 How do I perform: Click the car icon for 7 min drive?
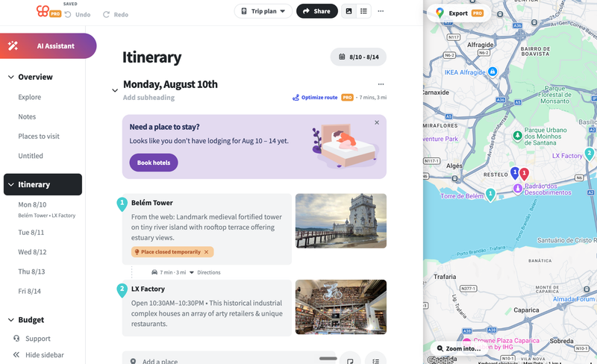[x=154, y=272]
